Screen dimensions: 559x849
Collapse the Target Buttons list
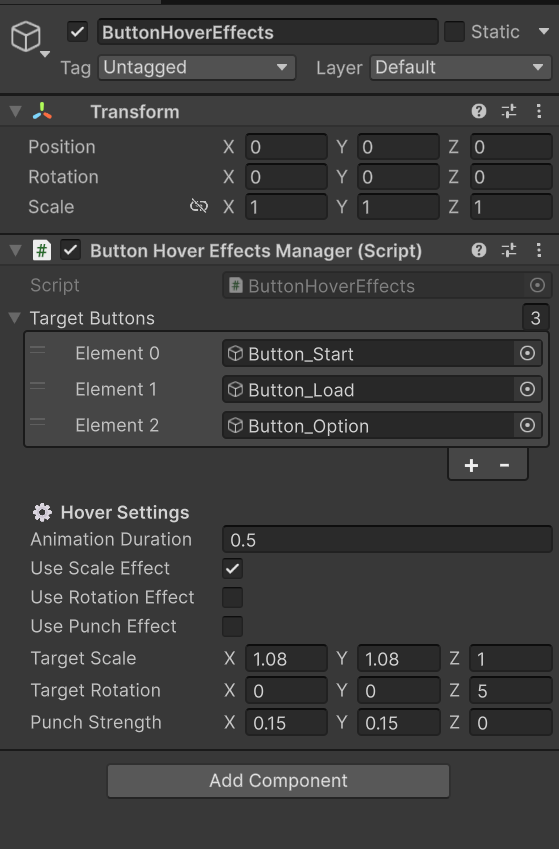[15, 318]
